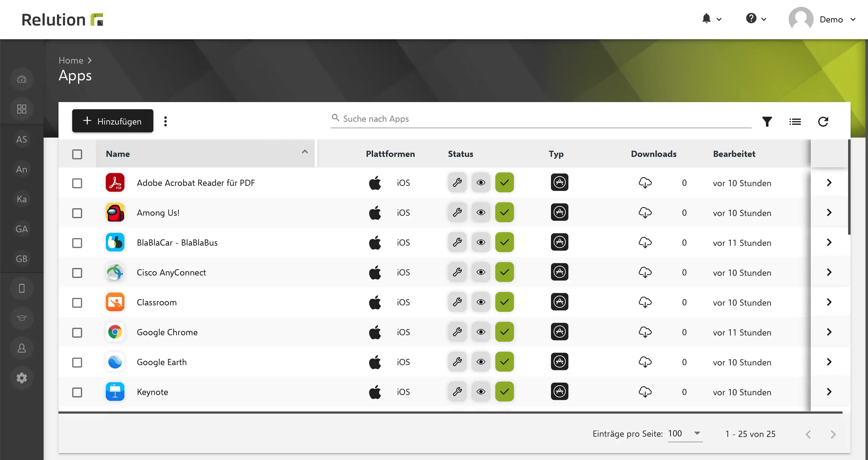868x460 pixels.
Task: Click the refresh icon above the table
Action: click(823, 121)
